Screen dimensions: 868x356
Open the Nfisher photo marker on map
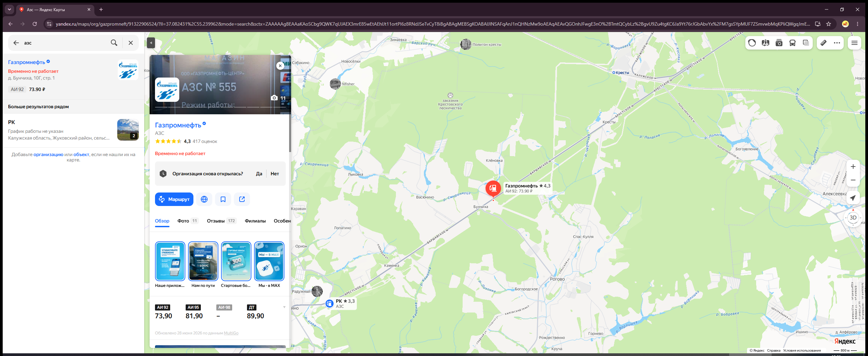pos(335,84)
